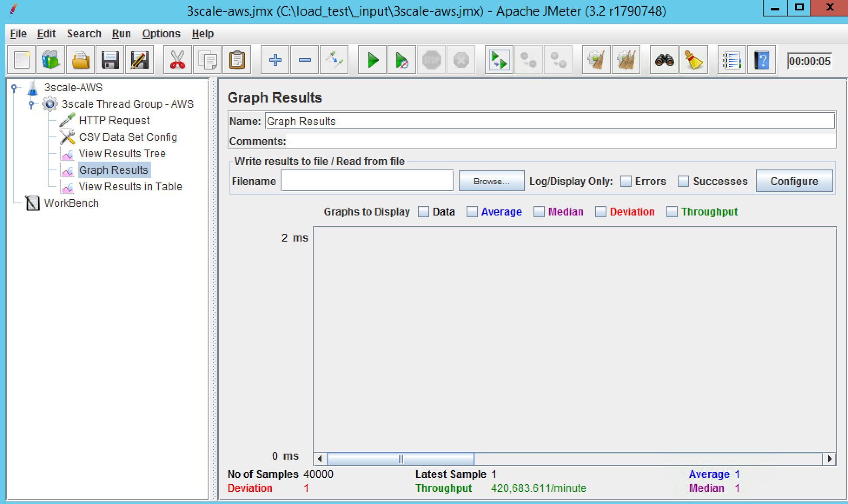The height and width of the screenshot is (504, 848).
Task: Click the Function Helper list icon
Action: point(732,60)
